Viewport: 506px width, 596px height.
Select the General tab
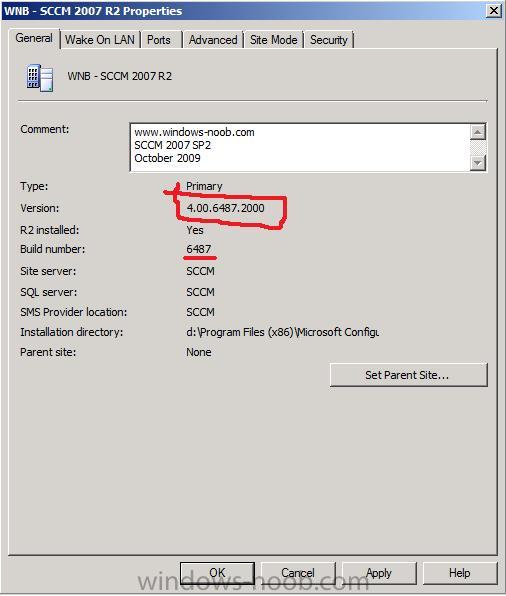point(34,38)
